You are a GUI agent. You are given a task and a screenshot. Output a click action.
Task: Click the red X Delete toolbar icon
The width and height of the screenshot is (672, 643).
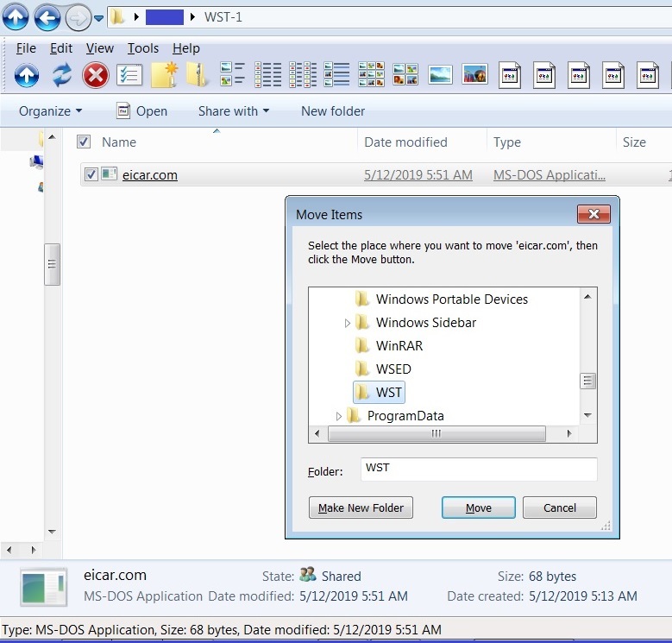click(95, 75)
